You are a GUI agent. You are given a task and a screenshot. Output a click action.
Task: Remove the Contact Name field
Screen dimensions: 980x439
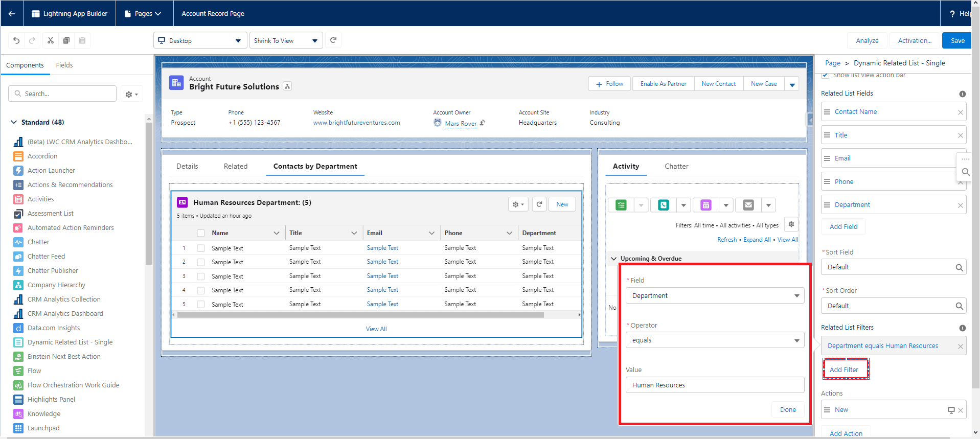(x=960, y=112)
